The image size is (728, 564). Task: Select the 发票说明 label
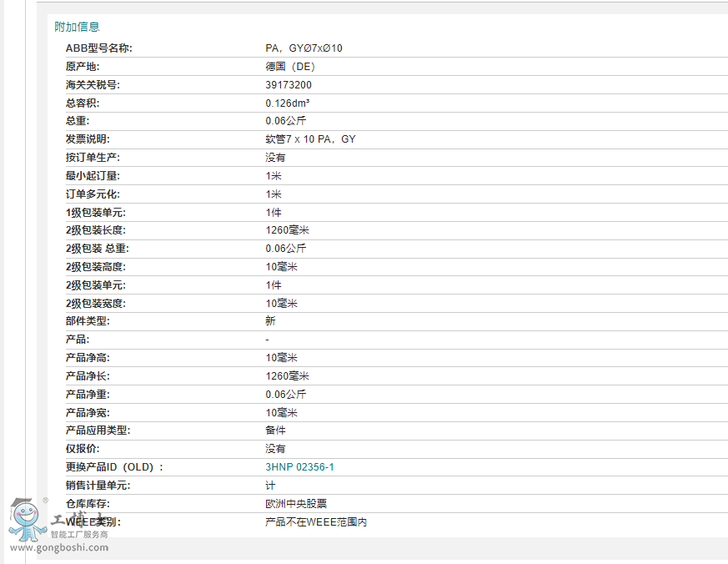(x=88, y=138)
